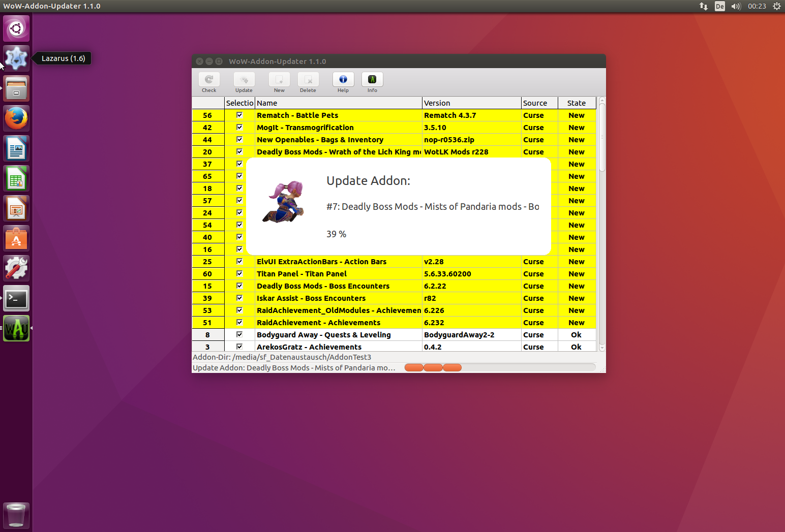The width and height of the screenshot is (785, 532).
Task: Click row number 56 cell
Action: (208, 115)
